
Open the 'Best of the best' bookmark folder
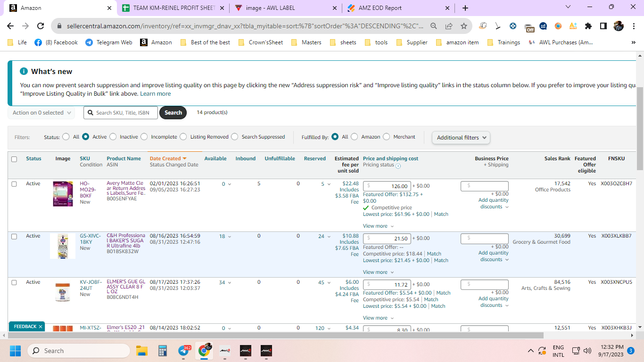pos(205,42)
